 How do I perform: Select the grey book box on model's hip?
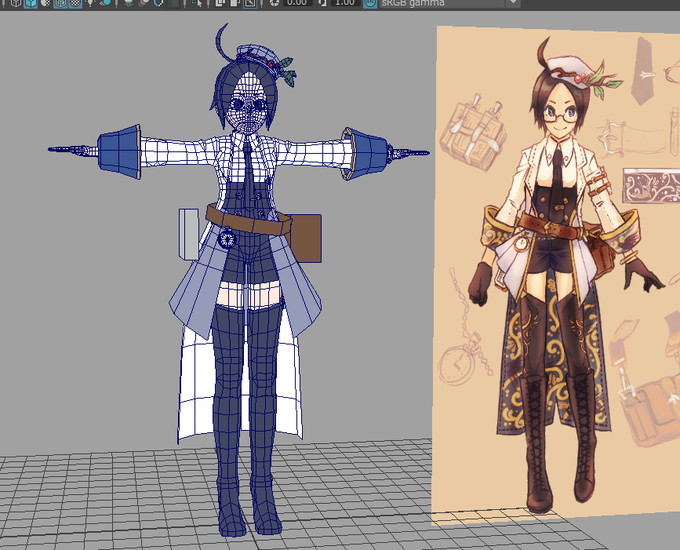pos(189,233)
